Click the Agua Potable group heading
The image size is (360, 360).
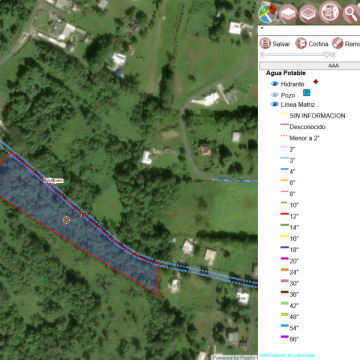click(x=286, y=73)
